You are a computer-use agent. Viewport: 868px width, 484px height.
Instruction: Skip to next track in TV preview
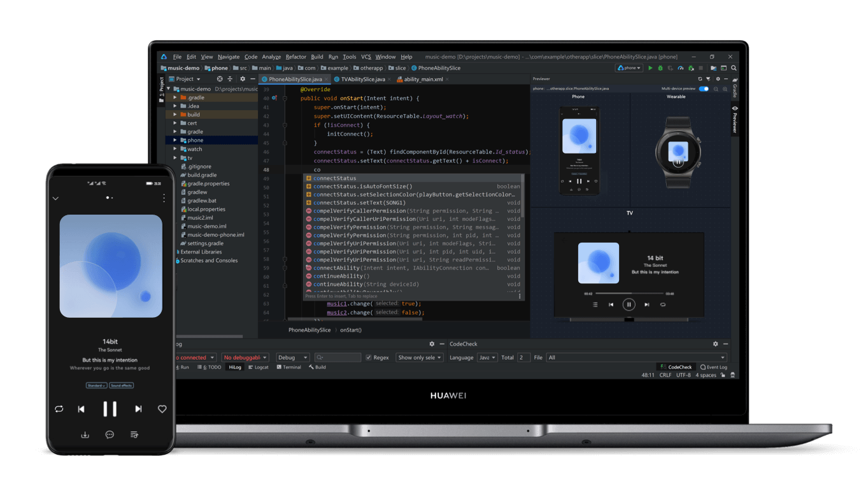coord(646,304)
